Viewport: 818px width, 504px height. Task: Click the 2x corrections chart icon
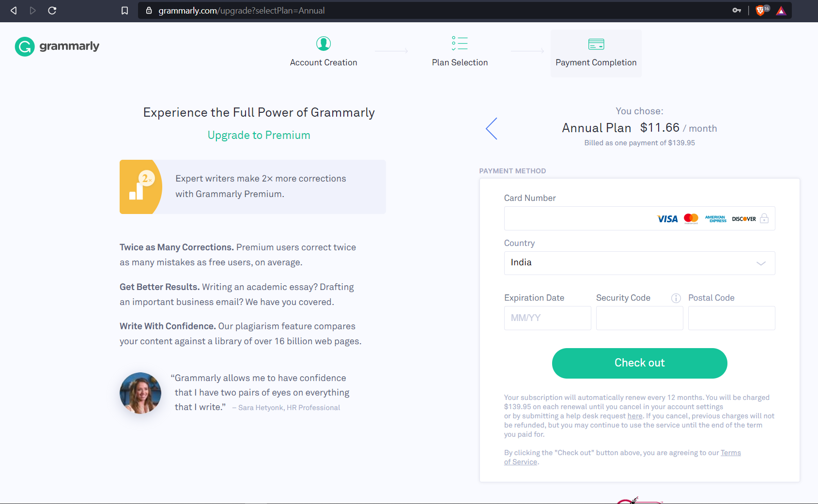point(141,187)
